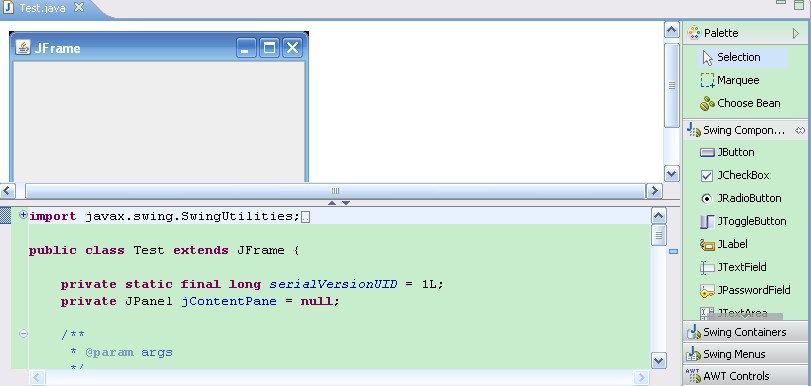Minimize the JFrame preview window
811x386 pixels.
click(x=246, y=48)
